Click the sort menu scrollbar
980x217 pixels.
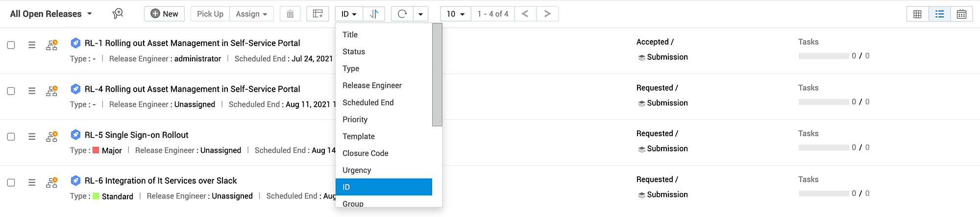pos(437,74)
